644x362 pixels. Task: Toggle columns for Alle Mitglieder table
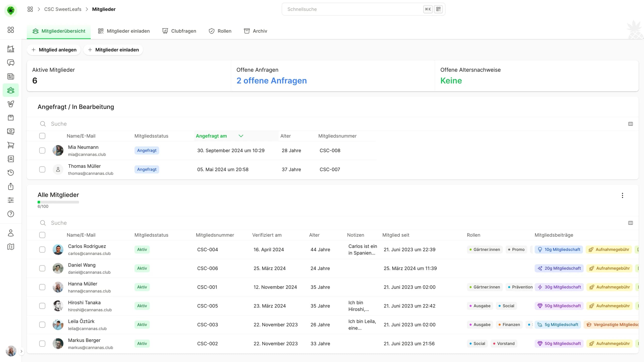point(630,223)
